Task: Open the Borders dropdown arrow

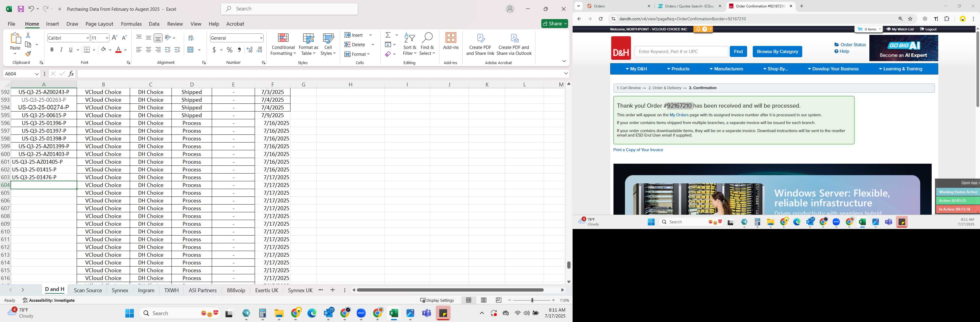Action: [x=94, y=49]
